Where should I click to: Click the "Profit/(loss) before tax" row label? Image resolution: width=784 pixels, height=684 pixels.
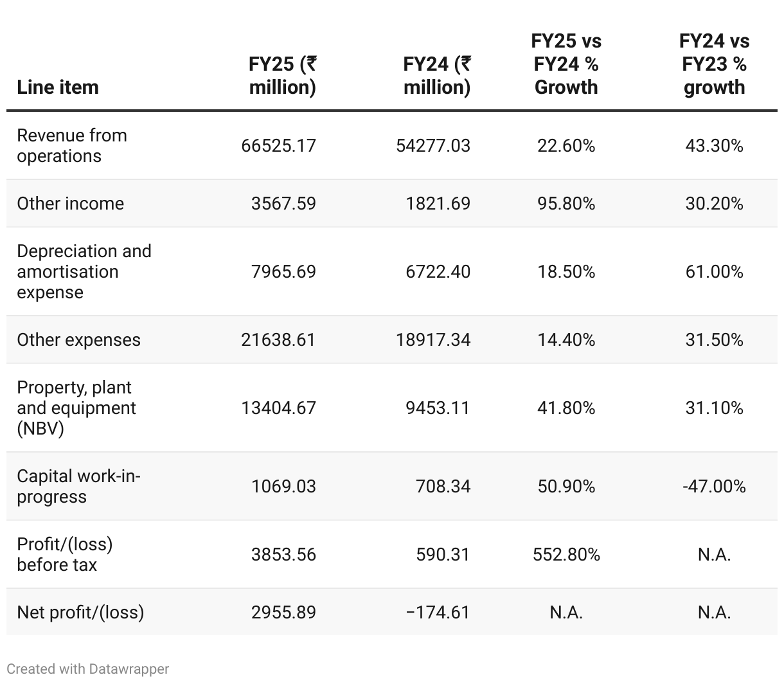click(x=65, y=555)
